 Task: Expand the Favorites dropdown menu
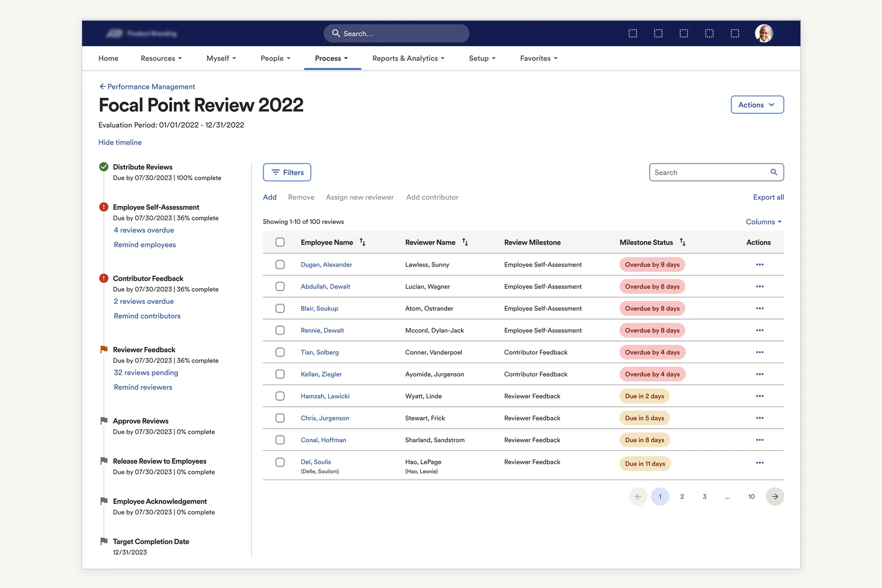click(x=539, y=58)
